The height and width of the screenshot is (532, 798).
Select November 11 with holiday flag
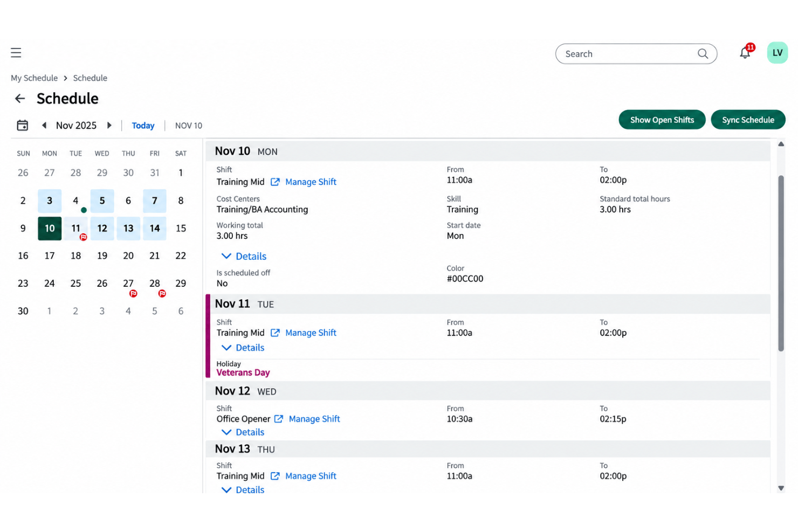point(76,229)
